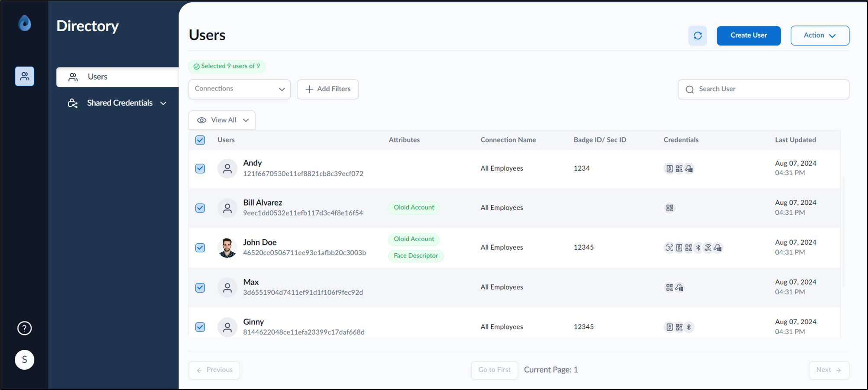
Task: Click Ginny's Bluetooth credential icon
Action: pyautogui.click(x=689, y=327)
